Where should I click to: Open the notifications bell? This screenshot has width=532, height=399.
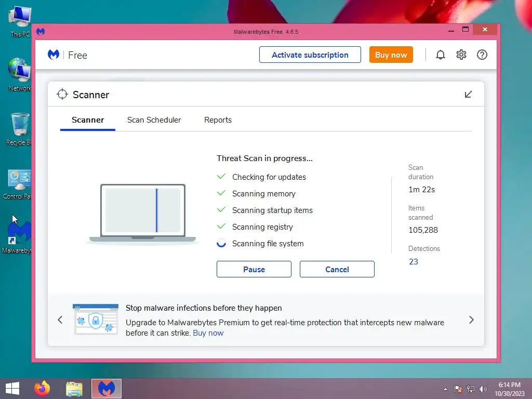coord(440,55)
